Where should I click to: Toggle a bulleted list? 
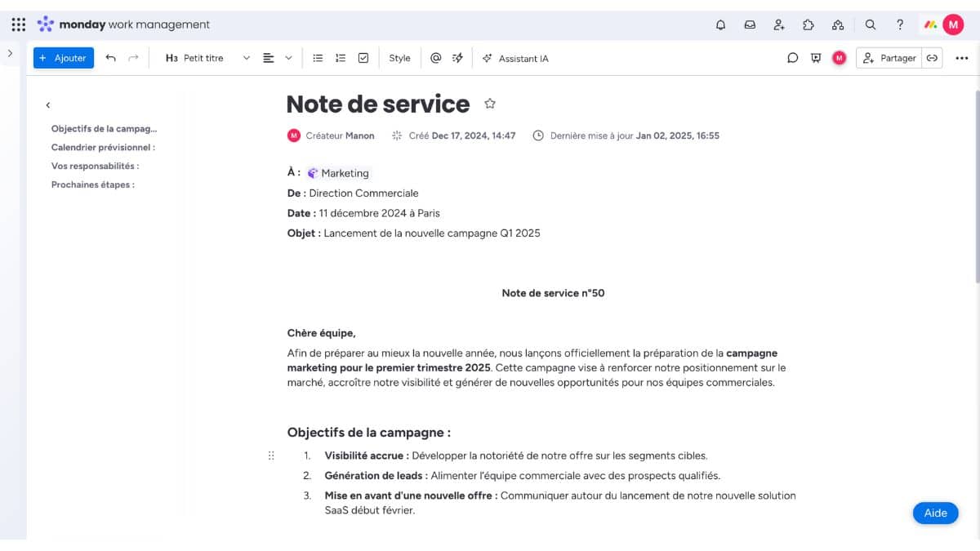pos(318,58)
